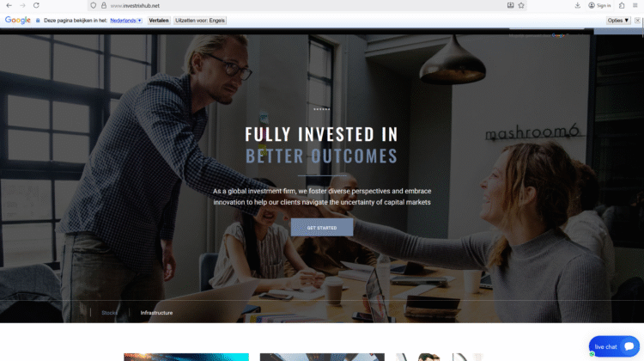
Task: Click the Vertalen translate button
Action: click(x=159, y=20)
